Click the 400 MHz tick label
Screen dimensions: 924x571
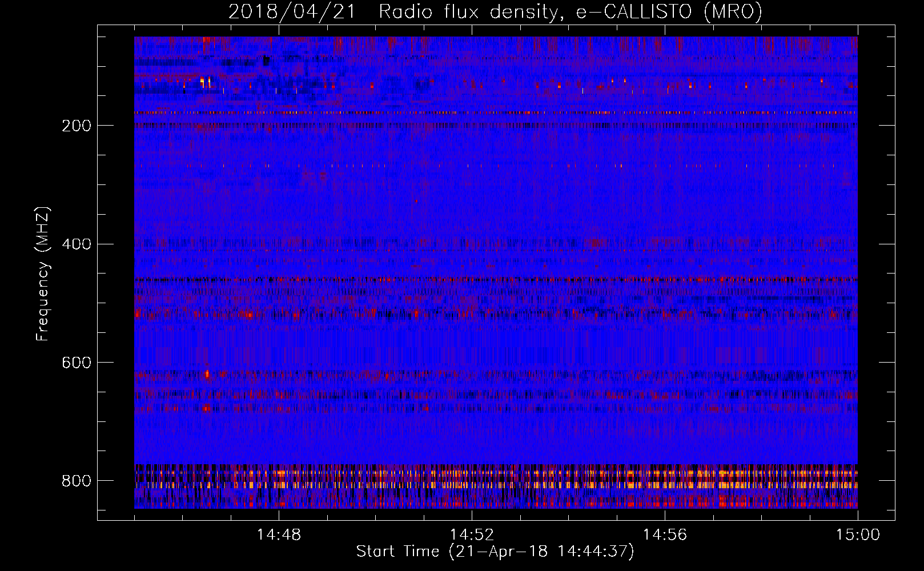77,244
